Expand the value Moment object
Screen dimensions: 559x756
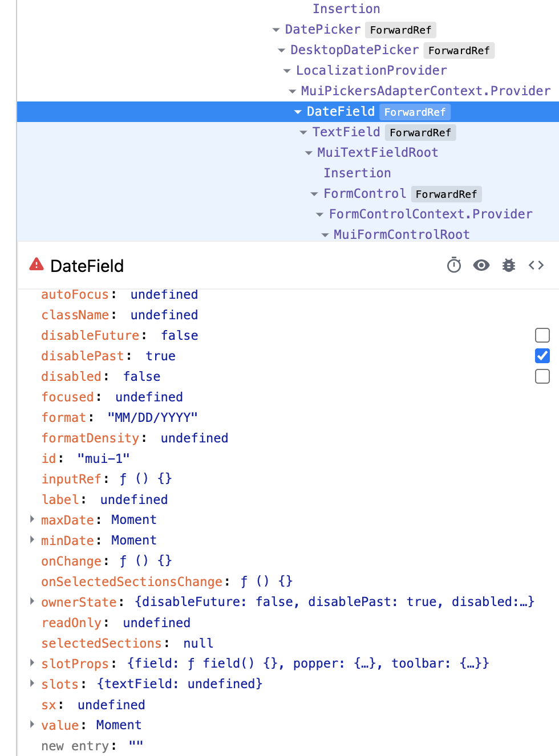[32, 724]
